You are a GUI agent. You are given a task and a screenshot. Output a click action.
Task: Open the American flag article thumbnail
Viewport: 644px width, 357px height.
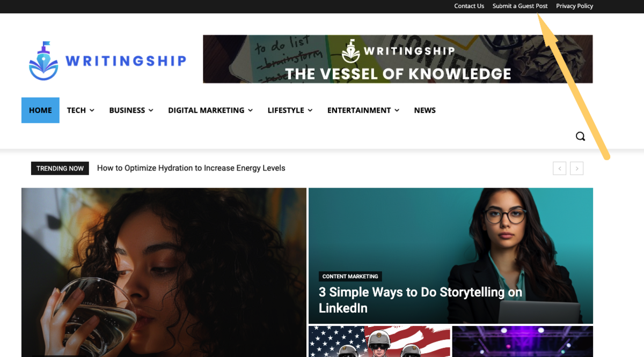coord(379,341)
